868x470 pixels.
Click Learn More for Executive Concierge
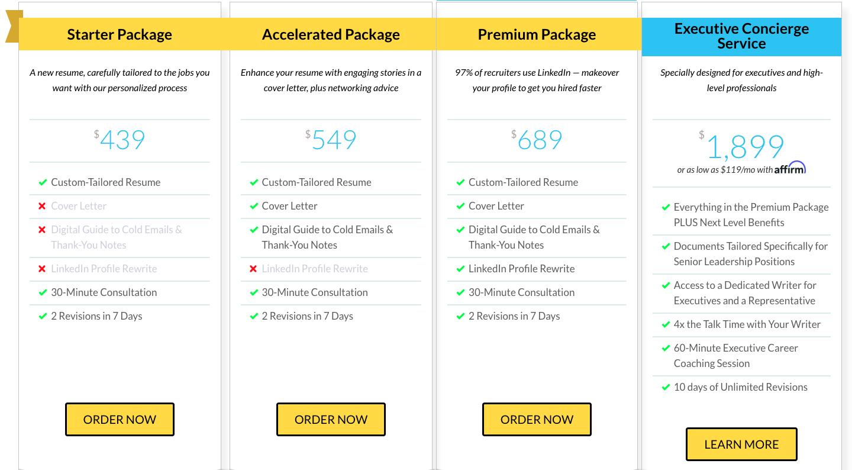[741, 445]
